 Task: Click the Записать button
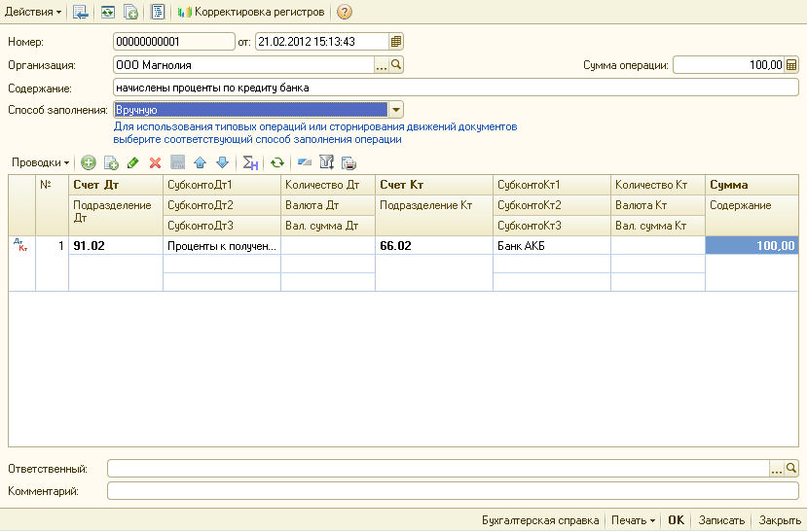coord(721,520)
